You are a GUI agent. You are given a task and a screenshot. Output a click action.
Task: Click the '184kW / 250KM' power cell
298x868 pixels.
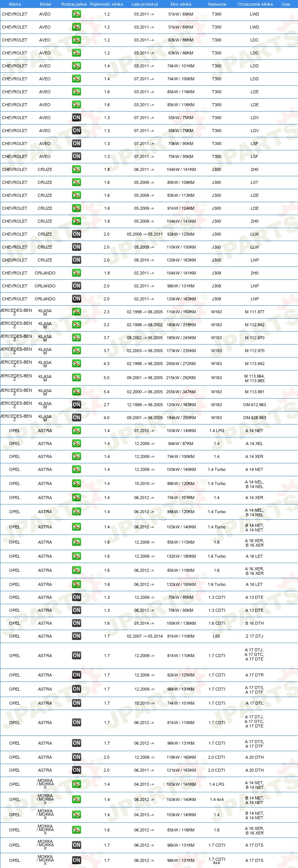point(181,418)
